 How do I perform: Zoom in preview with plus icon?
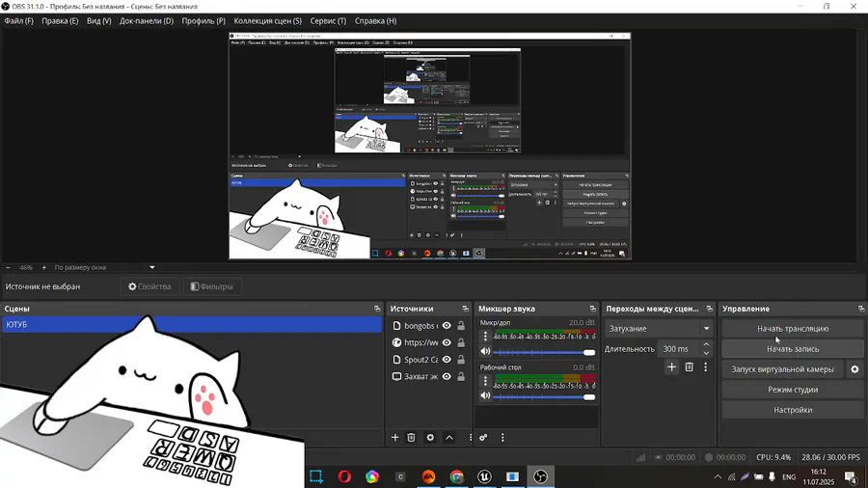[44, 267]
